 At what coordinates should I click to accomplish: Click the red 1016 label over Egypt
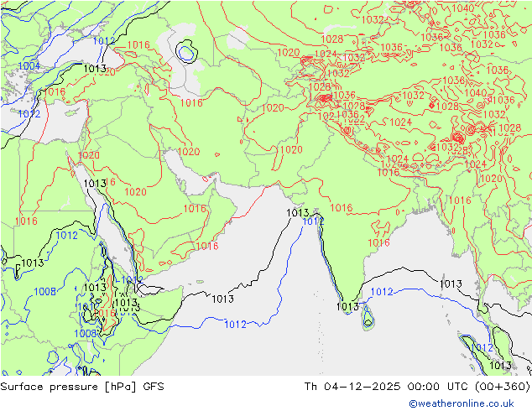tap(26, 221)
